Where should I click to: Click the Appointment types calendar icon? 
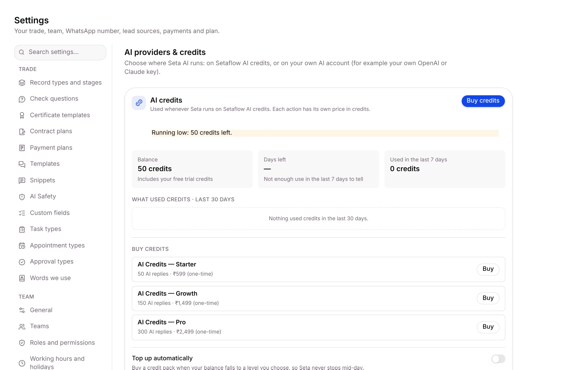coord(22,246)
